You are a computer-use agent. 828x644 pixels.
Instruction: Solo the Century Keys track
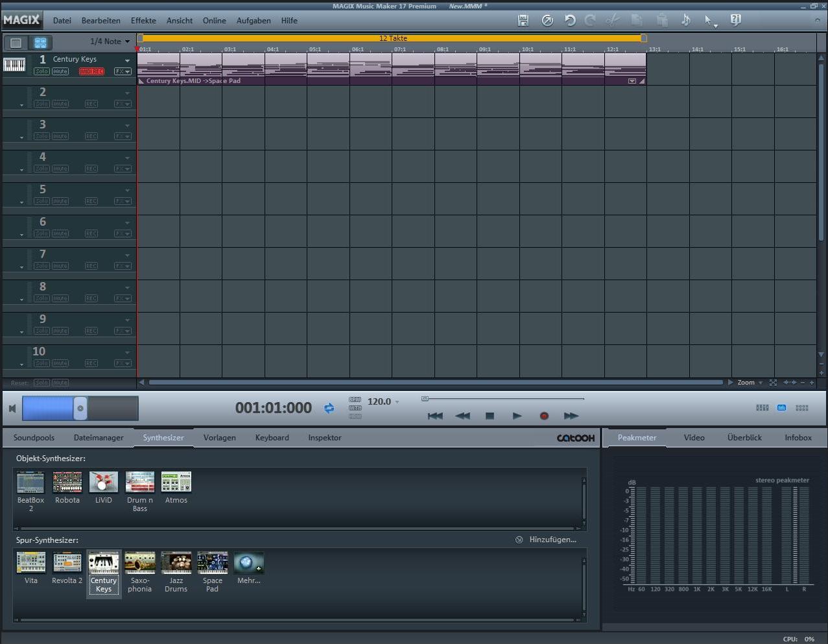tap(41, 71)
